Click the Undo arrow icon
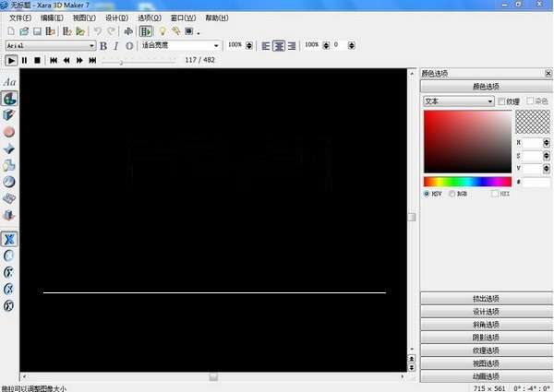 click(x=98, y=31)
